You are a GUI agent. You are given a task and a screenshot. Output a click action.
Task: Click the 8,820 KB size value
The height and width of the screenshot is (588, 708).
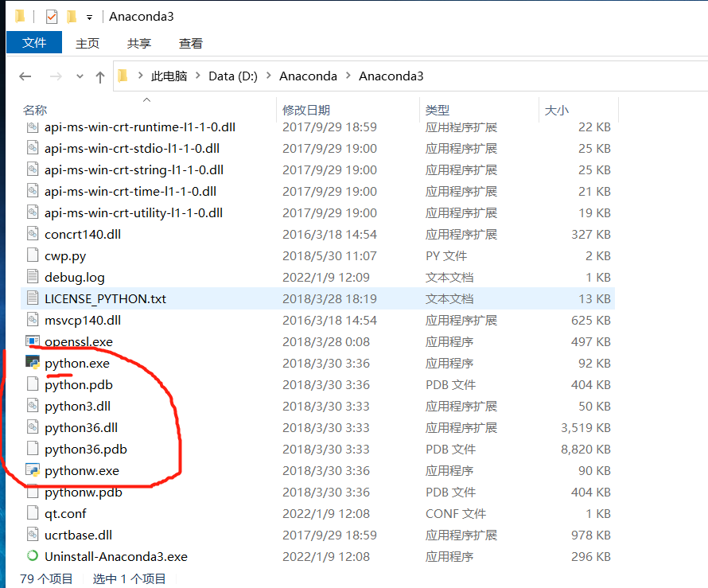click(585, 449)
